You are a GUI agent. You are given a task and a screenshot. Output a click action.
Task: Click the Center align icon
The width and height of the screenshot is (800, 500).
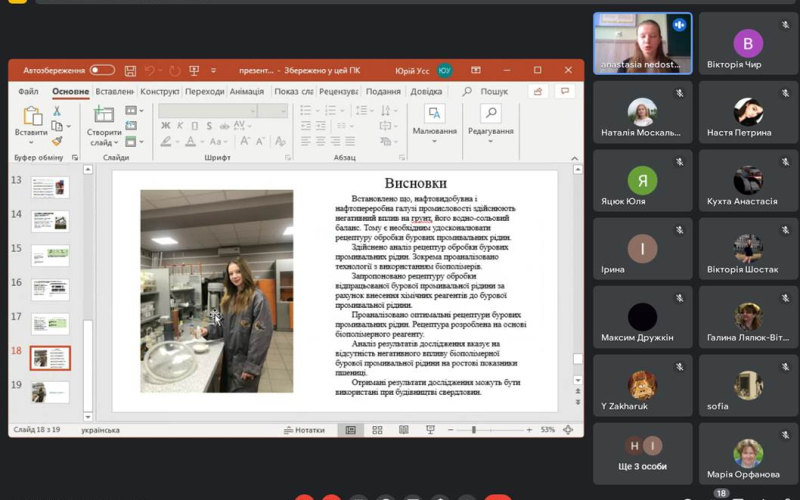click(x=320, y=141)
